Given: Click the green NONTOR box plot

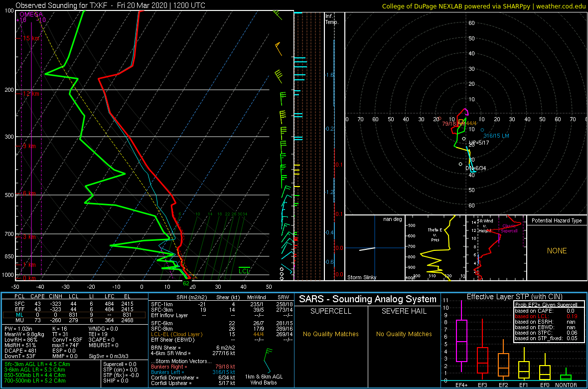Looking at the screenshot, I should click(567, 375).
